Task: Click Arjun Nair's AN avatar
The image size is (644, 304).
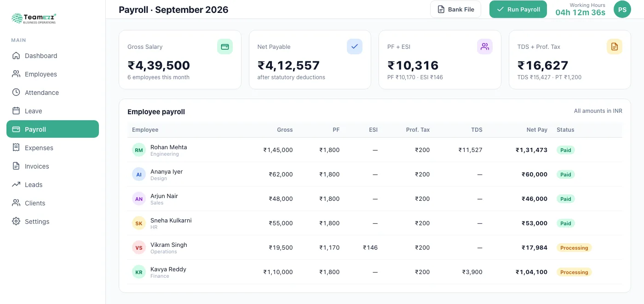Action: [x=139, y=199]
